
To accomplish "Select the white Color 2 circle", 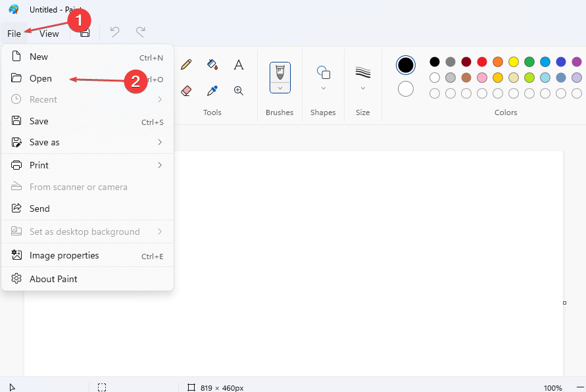I will coord(406,89).
